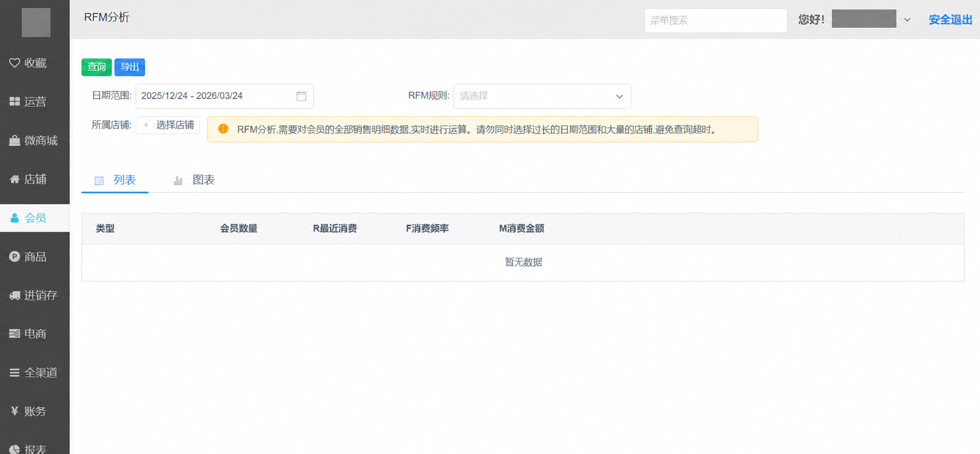Click the 暂无数据 empty table message
This screenshot has height=454, width=980.
[523, 262]
